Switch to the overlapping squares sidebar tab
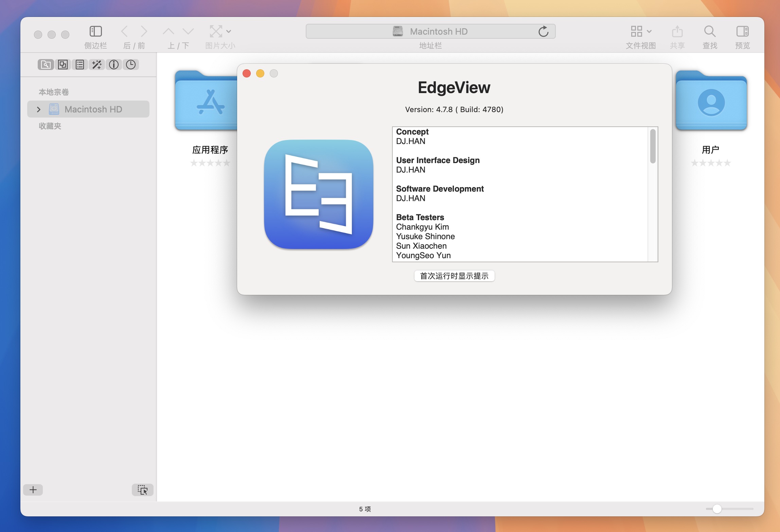Viewport: 780px width, 532px height. [63, 65]
